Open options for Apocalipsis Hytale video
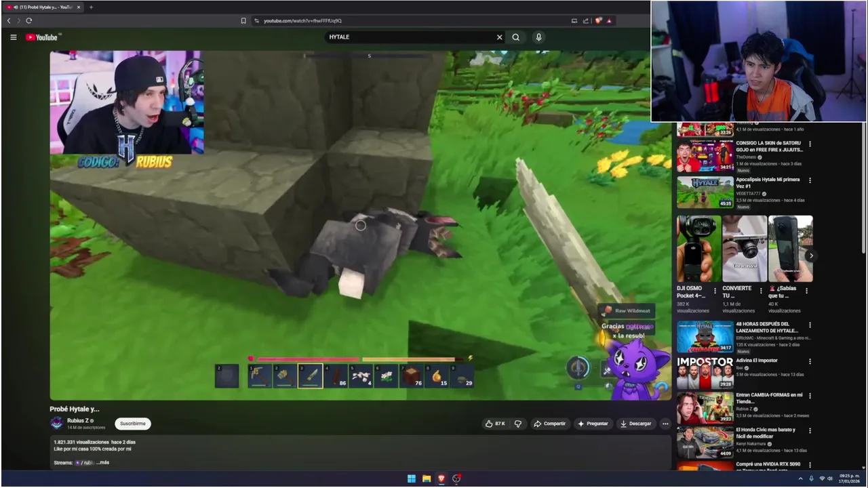868x488 pixels. [810, 180]
